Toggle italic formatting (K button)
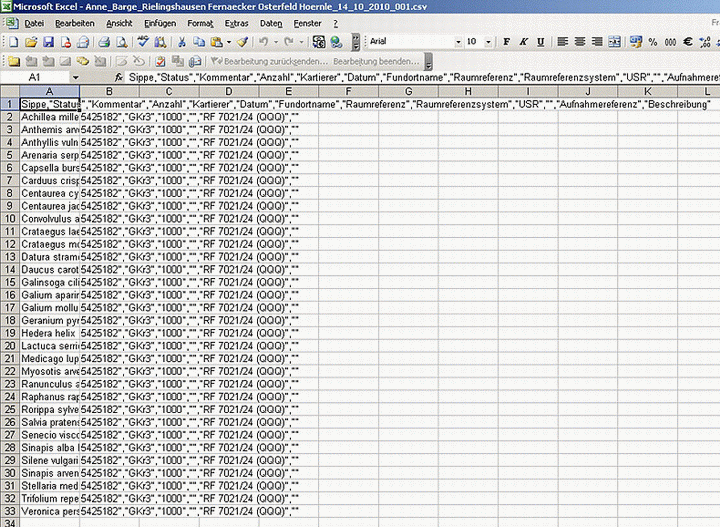Image resolution: width=720 pixels, height=527 pixels. pyautogui.click(x=523, y=42)
